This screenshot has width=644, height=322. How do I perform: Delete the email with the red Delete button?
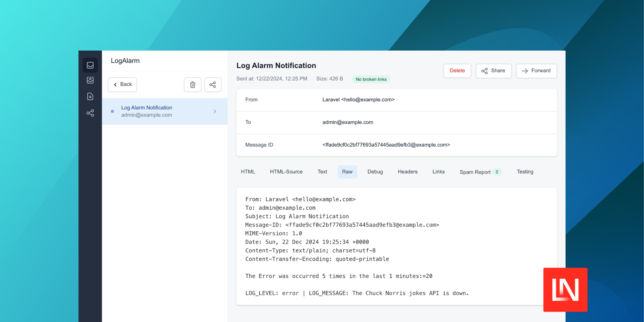[x=457, y=71]
